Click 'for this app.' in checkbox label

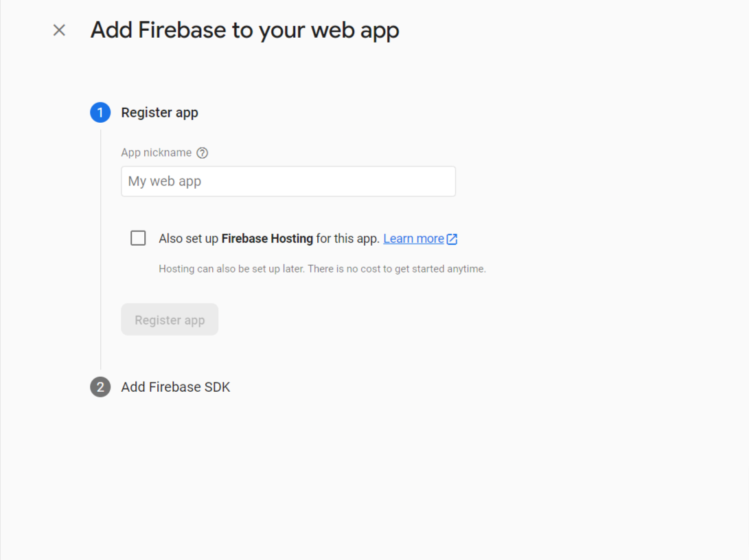click(348, 239)
